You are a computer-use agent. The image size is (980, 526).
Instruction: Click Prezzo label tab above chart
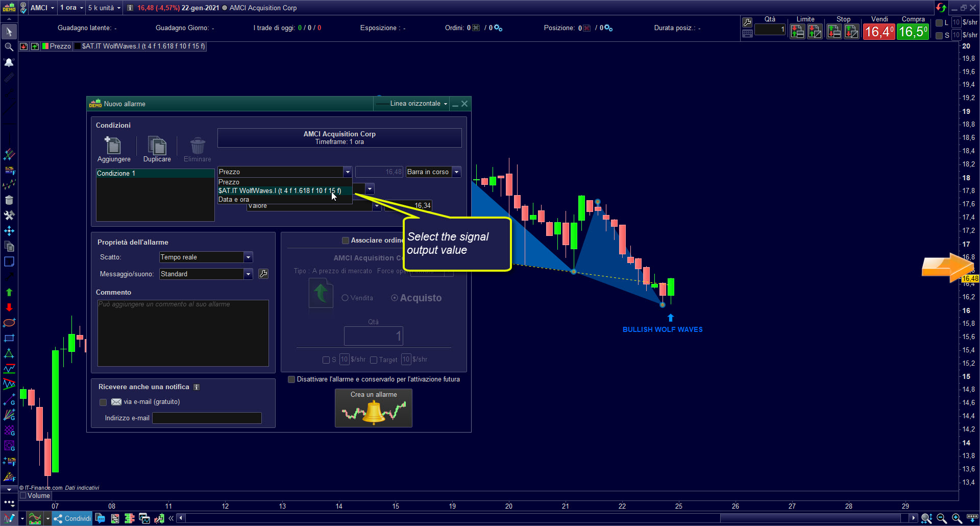pos(57,46)
